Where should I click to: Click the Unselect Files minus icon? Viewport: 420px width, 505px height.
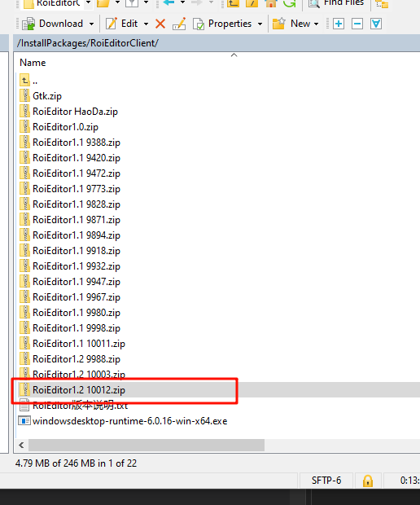coord(357,24)
